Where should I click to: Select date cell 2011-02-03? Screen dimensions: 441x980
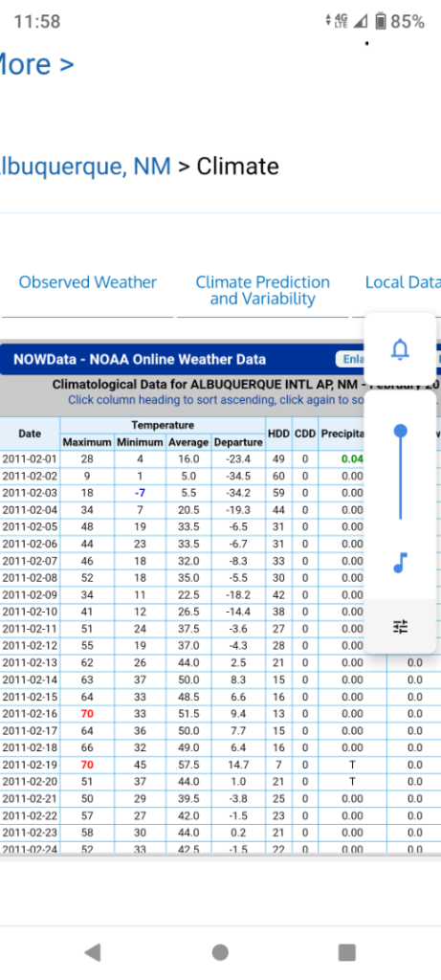[30, 493]
